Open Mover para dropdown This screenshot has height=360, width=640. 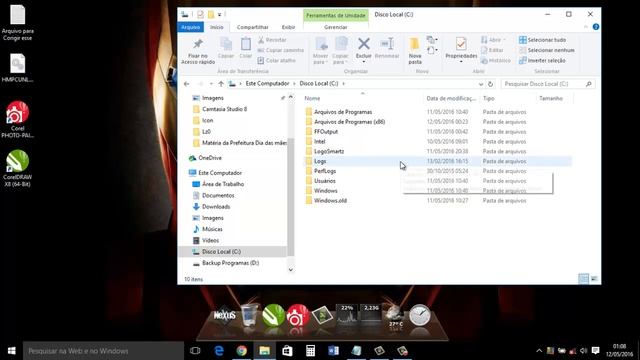click(x=320, y=51)
